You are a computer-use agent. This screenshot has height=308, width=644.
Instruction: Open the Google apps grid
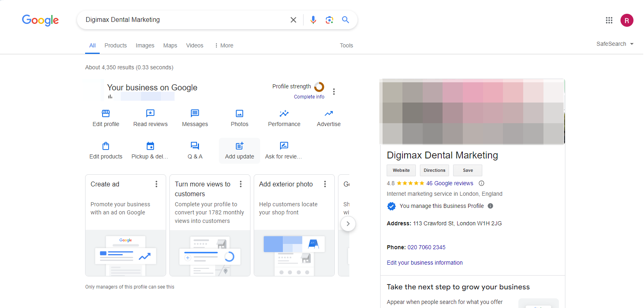(x=609, y=20)
